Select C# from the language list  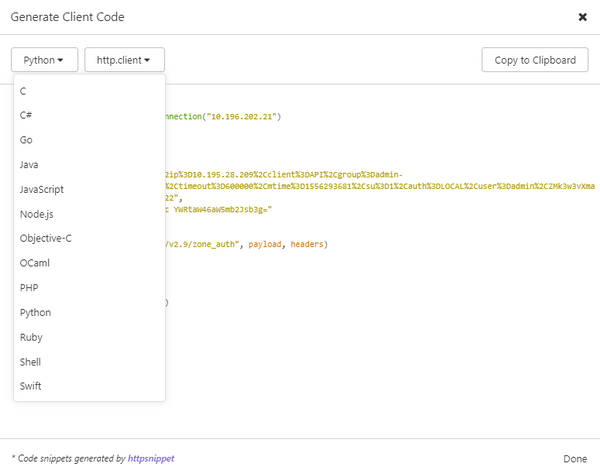tap(89, 115)
